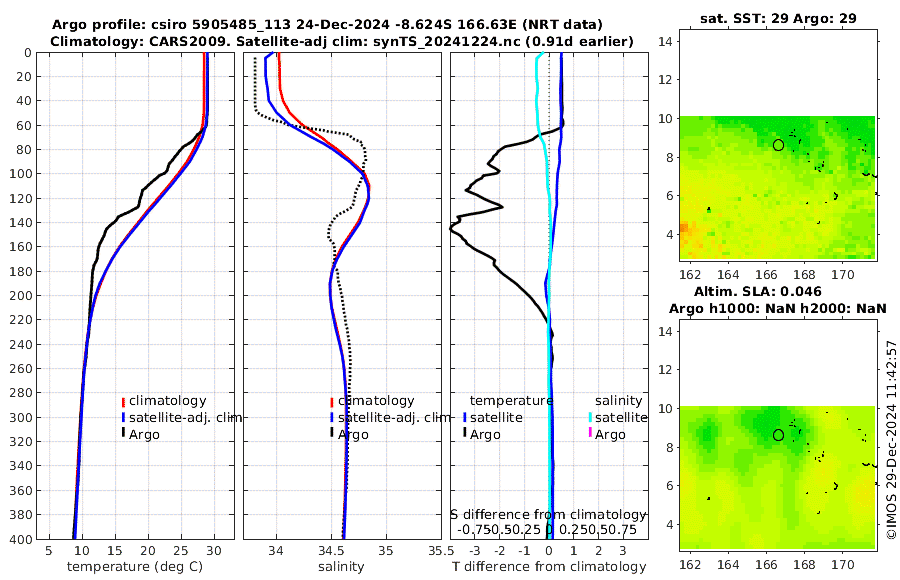Click 'salinity' heading in difference legend
The width and height of the screenshot is (900, 580).
(618, 401)
